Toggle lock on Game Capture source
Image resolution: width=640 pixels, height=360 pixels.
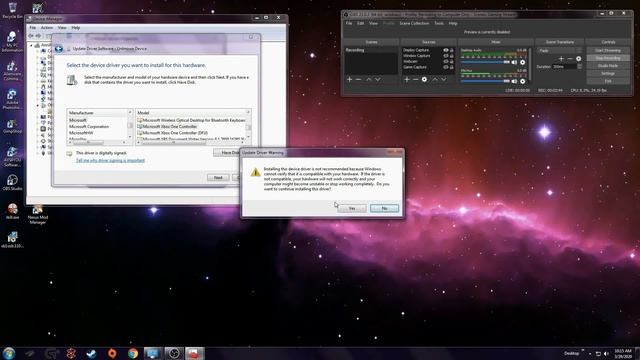[452, 67]
